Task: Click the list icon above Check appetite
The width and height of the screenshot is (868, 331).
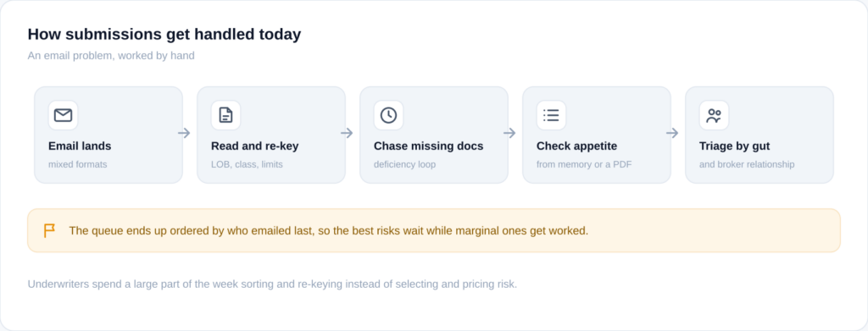Action: coord(551,115)
